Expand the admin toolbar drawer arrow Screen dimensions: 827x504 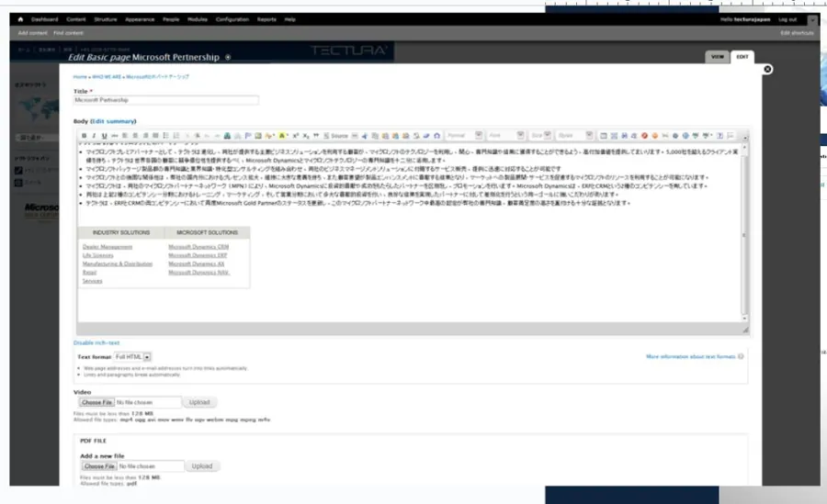tap(812, 20)
